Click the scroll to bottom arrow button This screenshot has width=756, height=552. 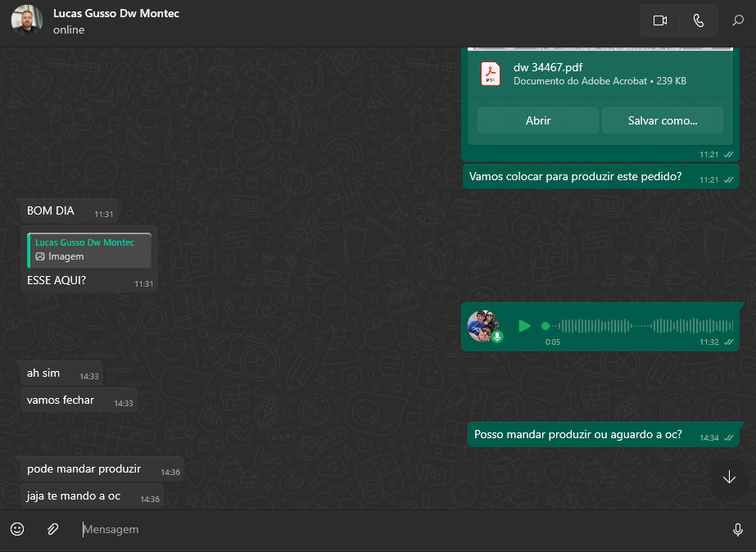pyautogui.click(x=729, y=477)
